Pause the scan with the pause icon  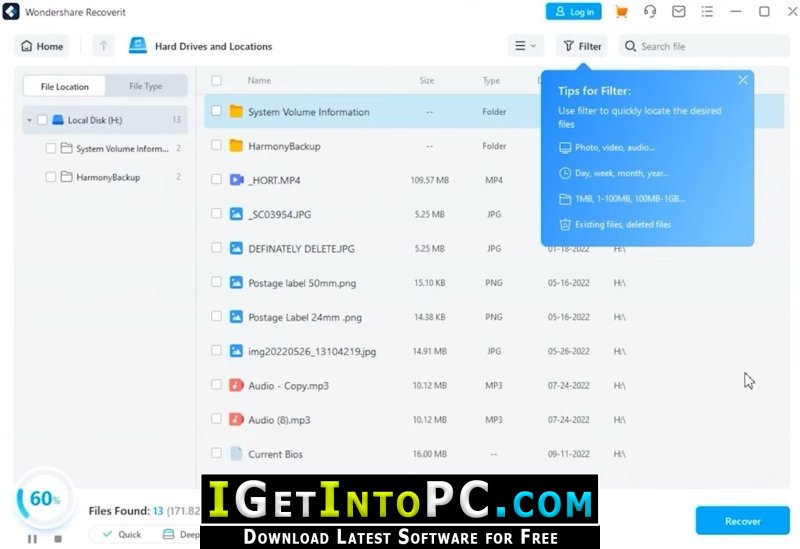point(32,538)
